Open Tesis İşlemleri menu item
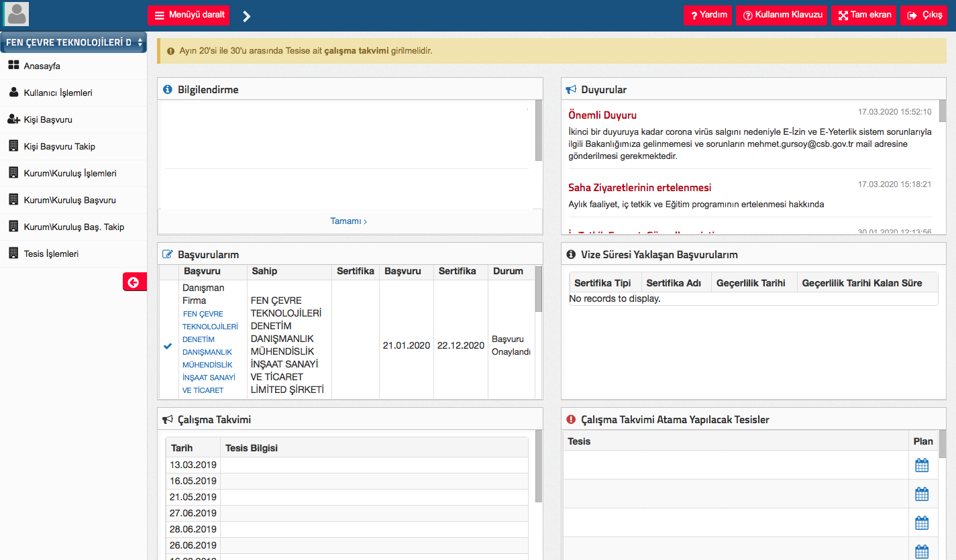Screen dimensions: 956x560 [51, 254]
